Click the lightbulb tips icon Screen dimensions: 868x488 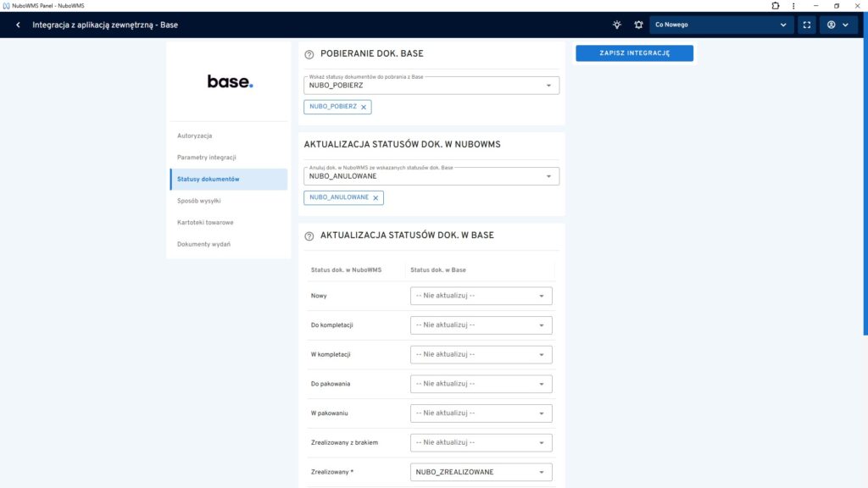click(x=617, y=25)
